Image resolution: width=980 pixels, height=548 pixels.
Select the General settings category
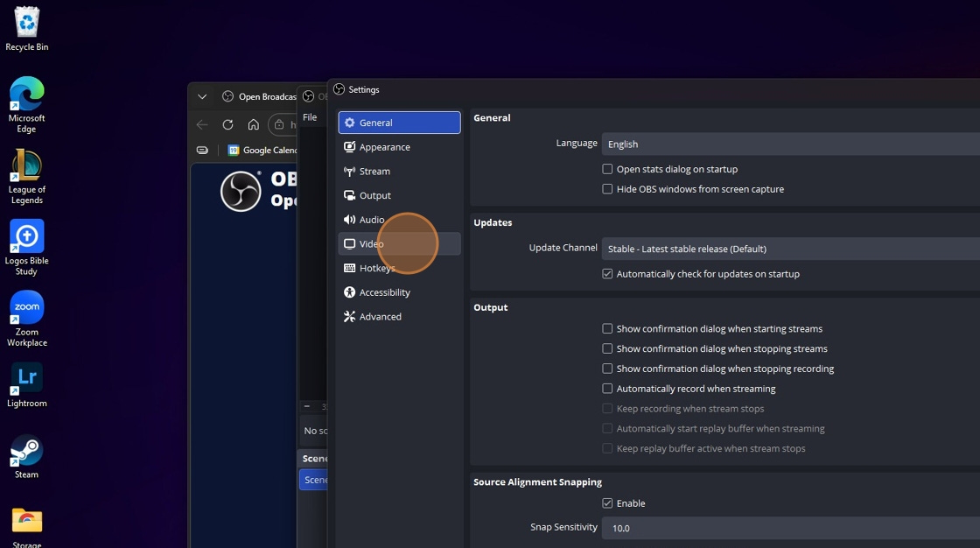[x=399, y=123]
